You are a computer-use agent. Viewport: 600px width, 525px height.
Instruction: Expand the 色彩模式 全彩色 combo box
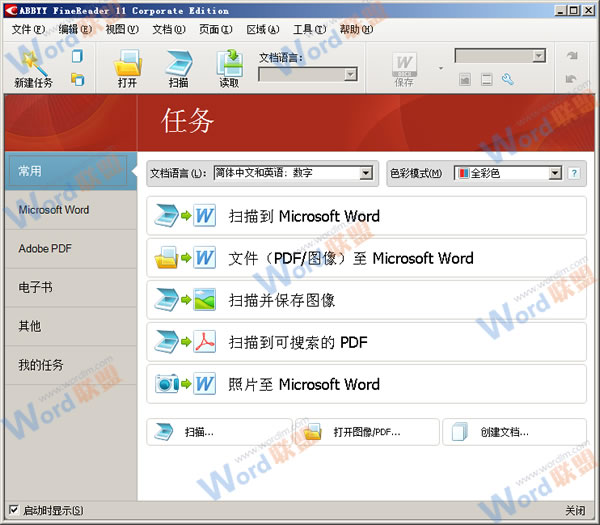pos(555,173)
